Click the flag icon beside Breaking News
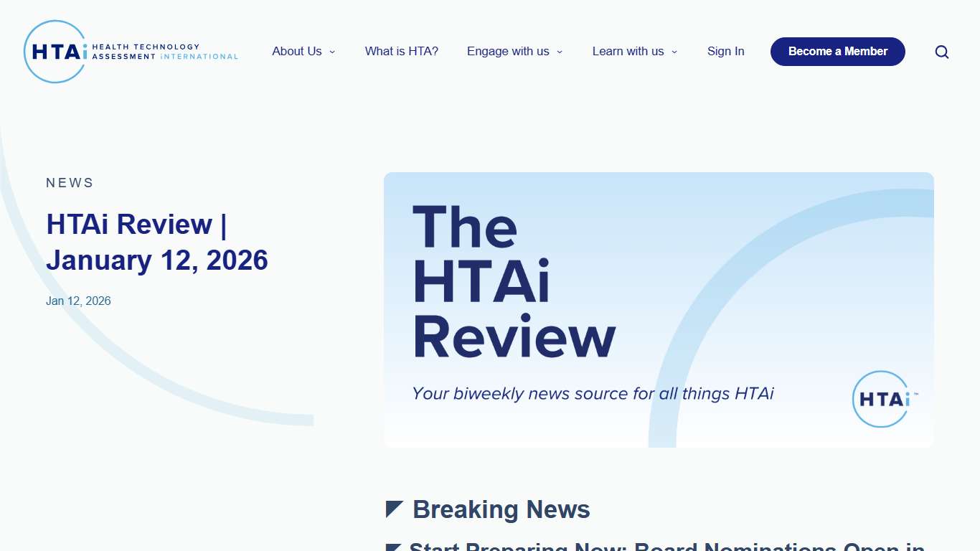980x551 pixels. pyautogui.click(x=394, y=509)
